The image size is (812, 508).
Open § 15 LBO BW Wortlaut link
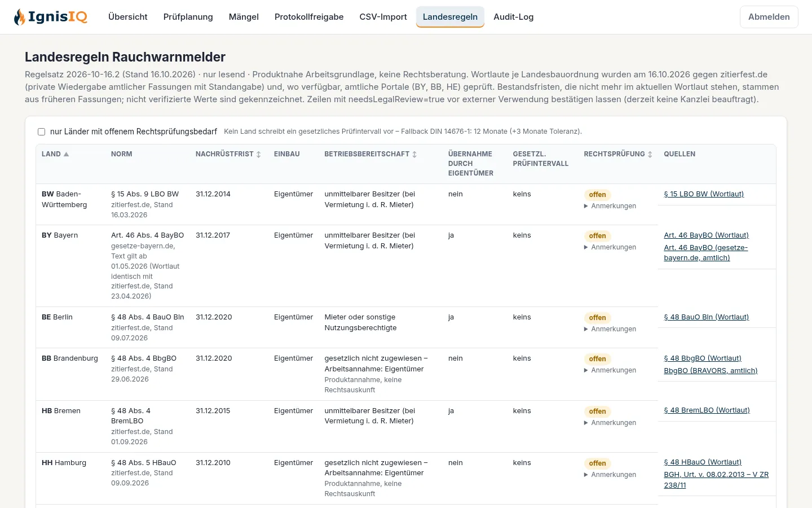704,194
